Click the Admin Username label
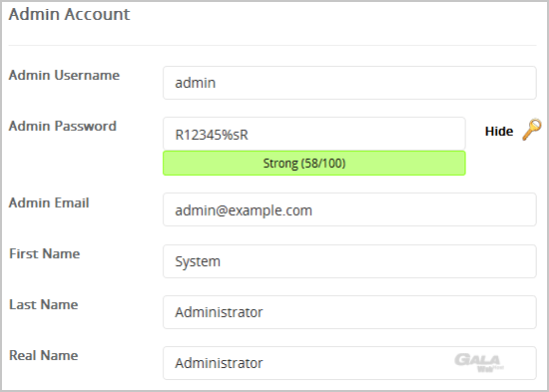This screenshot has width=549, height=392. (64, 75)
